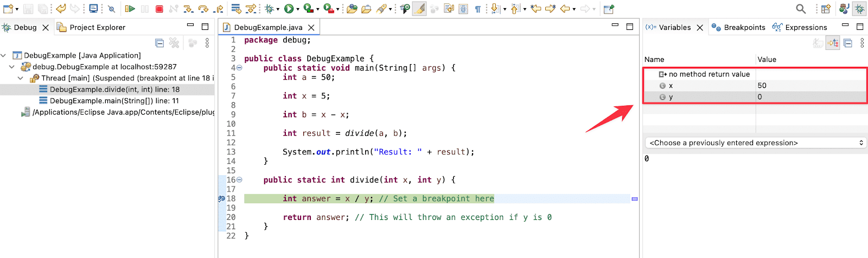Select variable y in Variables view

pos(671,97)
